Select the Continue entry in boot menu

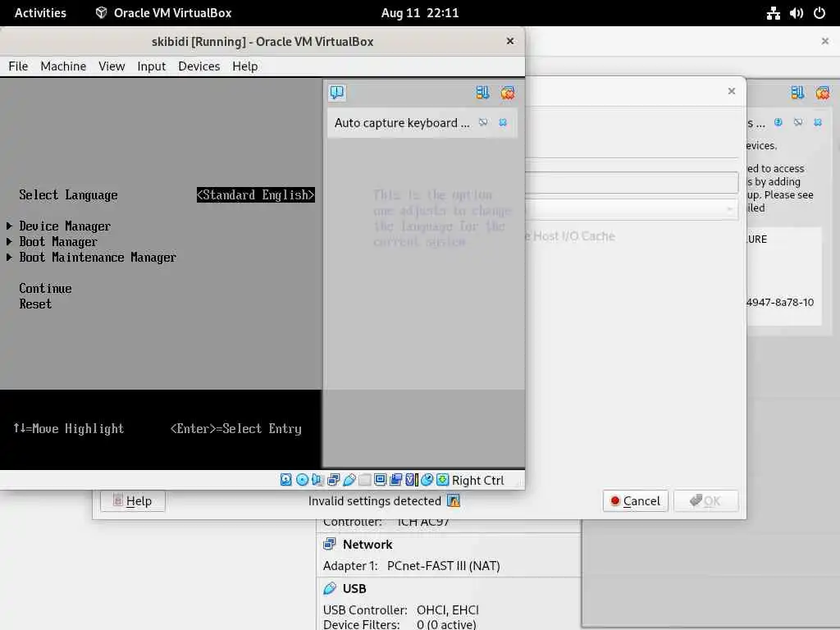[x=46, y=288]
